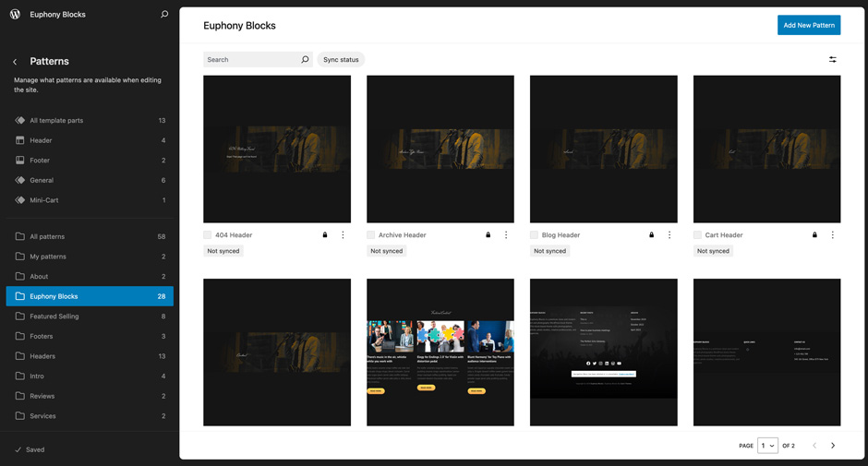868x466 pixels.
Task: Open site search magnifier in sidebar
Action: pos(164,15)
